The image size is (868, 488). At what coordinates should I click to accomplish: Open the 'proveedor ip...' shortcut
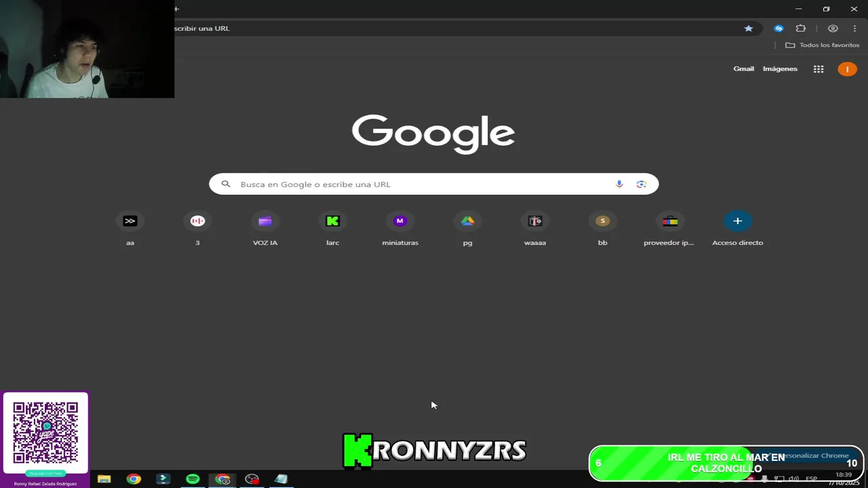(670, 229)
